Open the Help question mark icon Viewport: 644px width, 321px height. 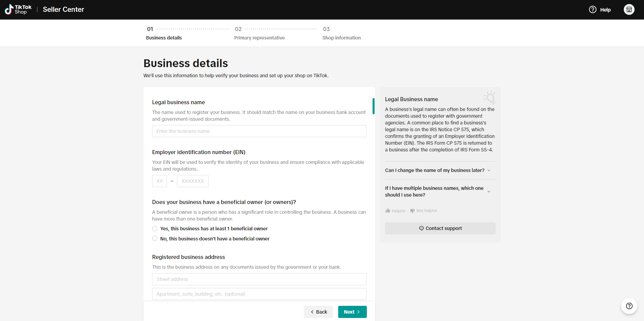pyautogui.click(x=592, y=9)
